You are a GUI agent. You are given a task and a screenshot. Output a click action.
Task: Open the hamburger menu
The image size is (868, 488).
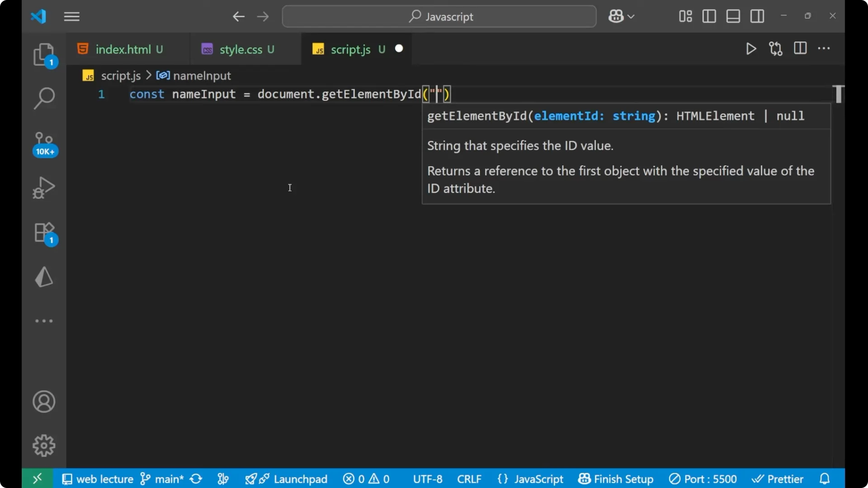coord(71,16)
